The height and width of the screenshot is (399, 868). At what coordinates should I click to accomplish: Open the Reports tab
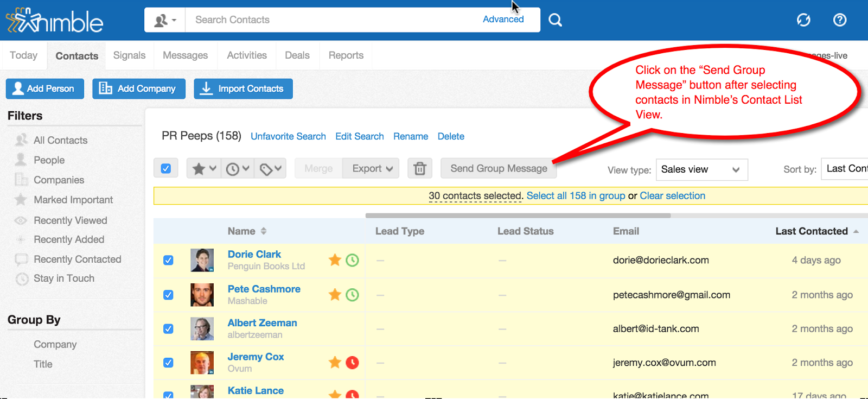point(346,55)
